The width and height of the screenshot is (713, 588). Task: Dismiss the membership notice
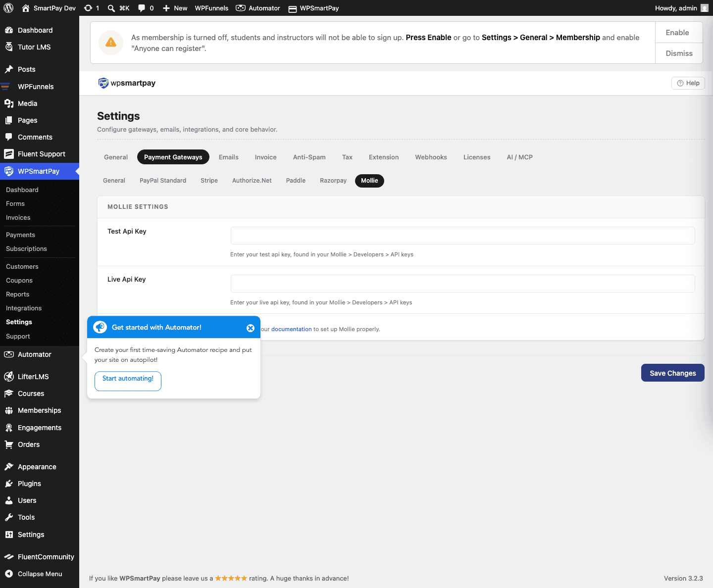tap(679, 53)
